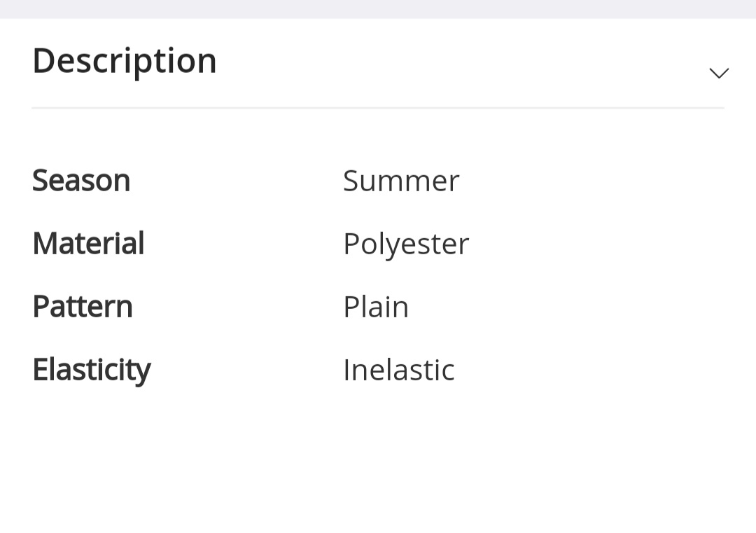This screenshot has height=533, width=756.
Task: Select the Pattern label
Action: (x=83, y=307)
